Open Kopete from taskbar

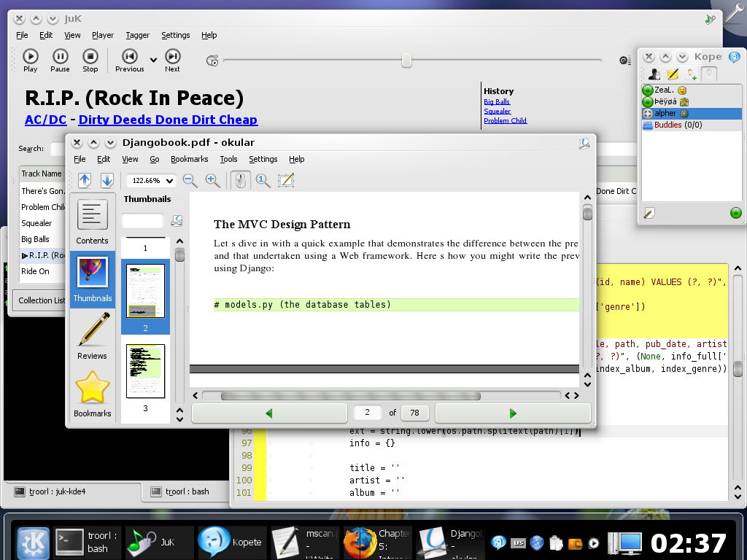click(x=231, y=542)
